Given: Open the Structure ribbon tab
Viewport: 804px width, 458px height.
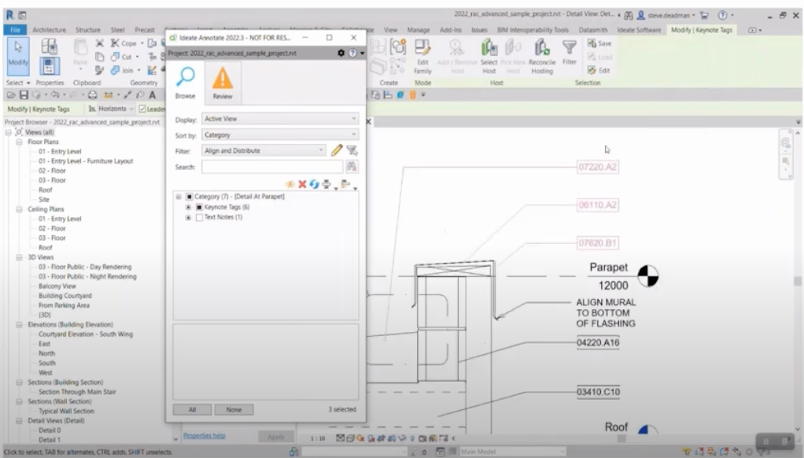Looking at the screenshot, I should pyautogui.click(x=88, y=30).
